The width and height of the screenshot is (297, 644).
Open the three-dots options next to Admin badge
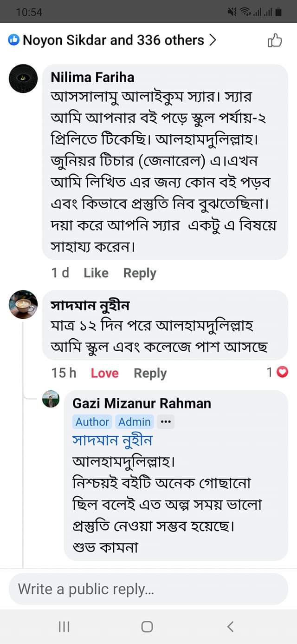click(166, 422)
